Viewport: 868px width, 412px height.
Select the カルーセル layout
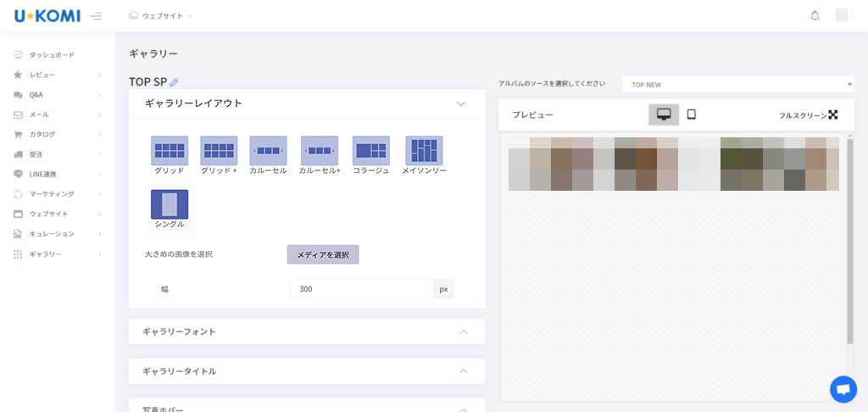[x=269, y=155]
